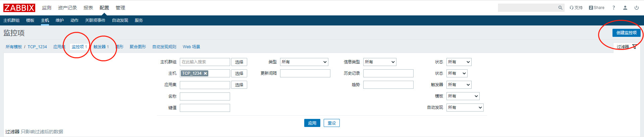
Task: Click the Zabbix logo
Action: click(x=19, y=8)
